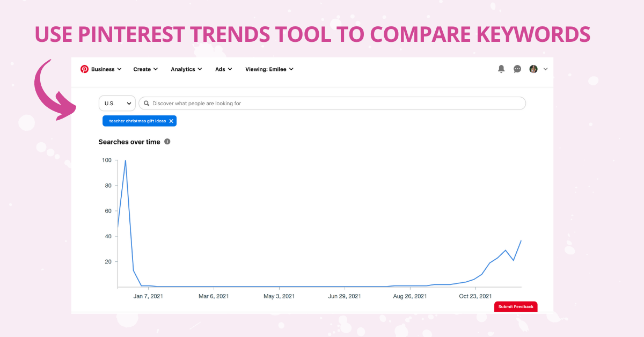Viewport: 644px width, 337px height.
Task: Expand the account chevron next to avatar
Action: pyautogui.click(x=546, y=69)
